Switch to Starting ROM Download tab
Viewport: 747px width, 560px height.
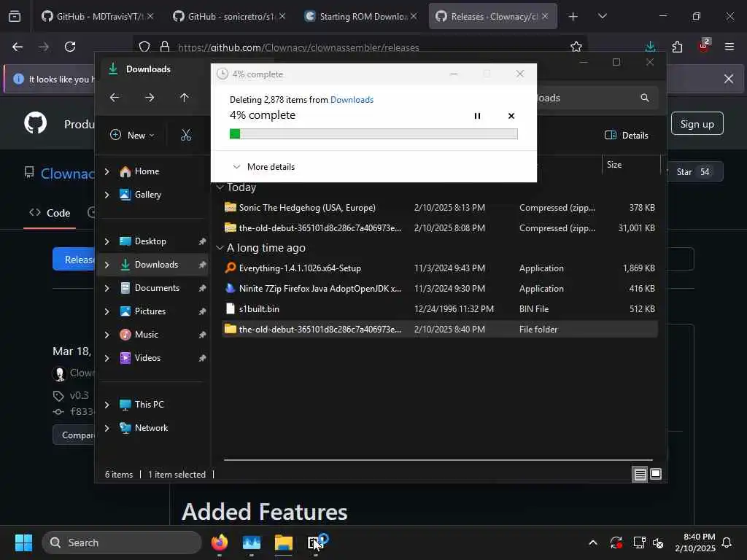(360, 16)
